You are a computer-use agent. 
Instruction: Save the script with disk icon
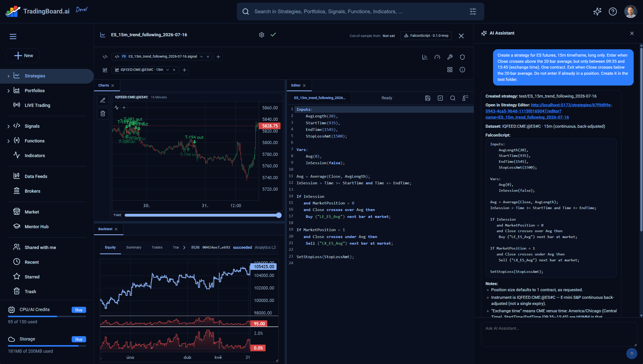[428, 98]
